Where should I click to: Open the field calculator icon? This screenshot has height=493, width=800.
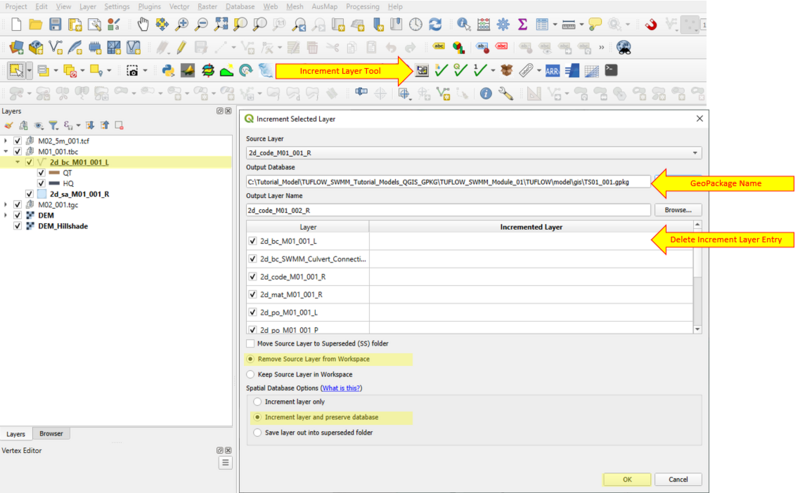[483, 24]
